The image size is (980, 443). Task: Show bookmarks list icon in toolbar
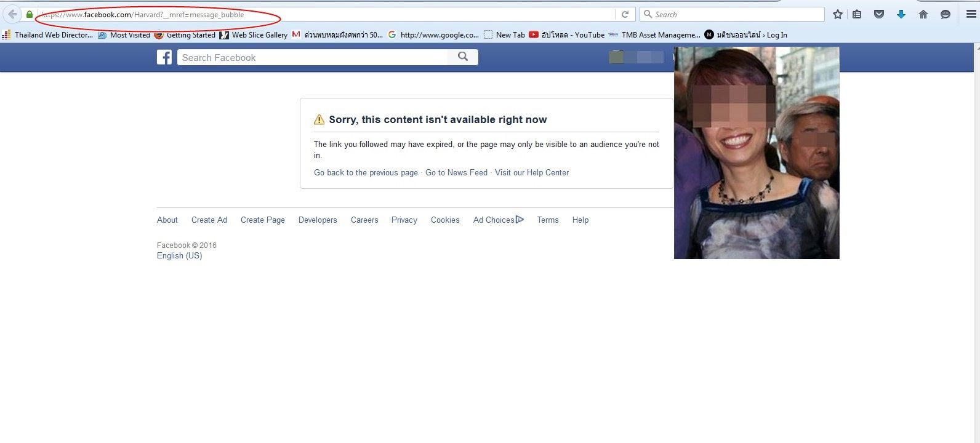pyautogui.click(x=857, y=14)
